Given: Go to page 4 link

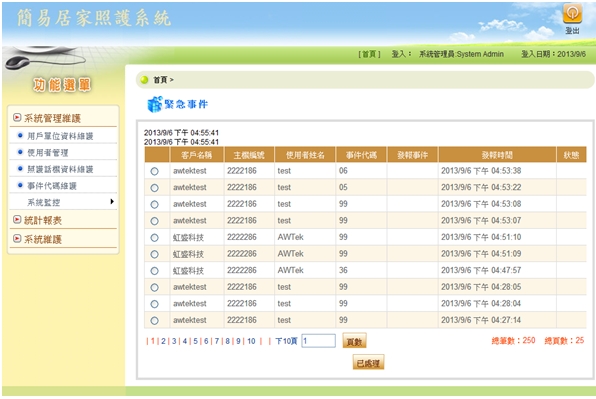Looking at the screenshot, I should [185, 341].
